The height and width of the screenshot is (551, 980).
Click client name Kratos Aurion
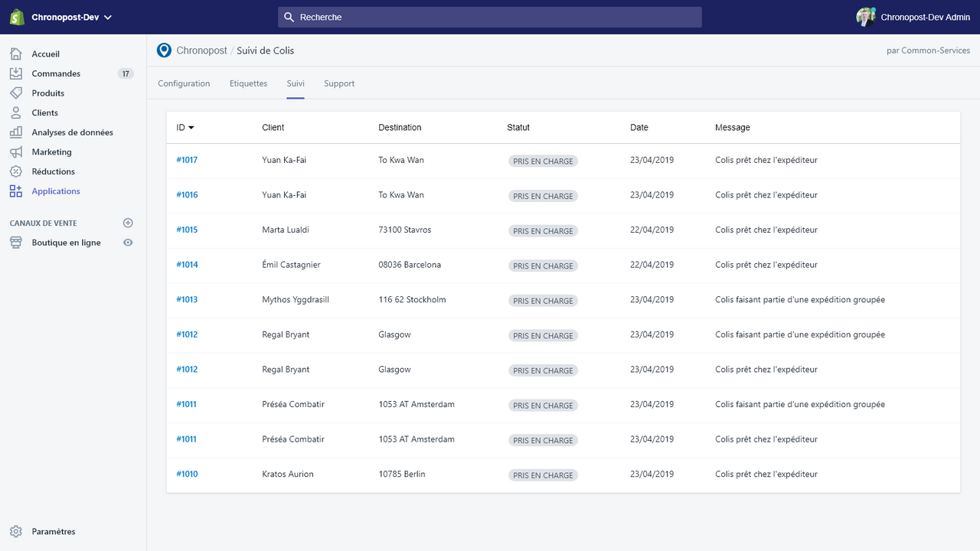point(288,474)
